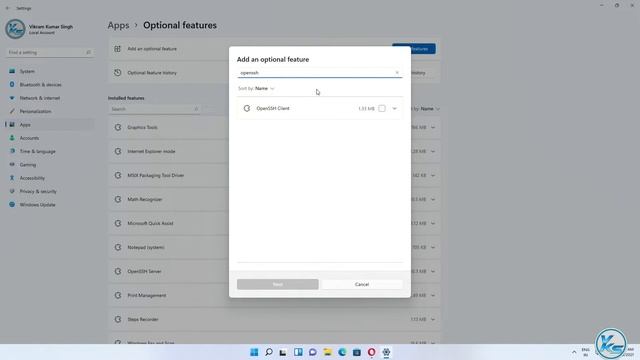Click the OpenSSH Server feature icon
Image resolution: width=640 pixels, height=360 pixels.
118,271
